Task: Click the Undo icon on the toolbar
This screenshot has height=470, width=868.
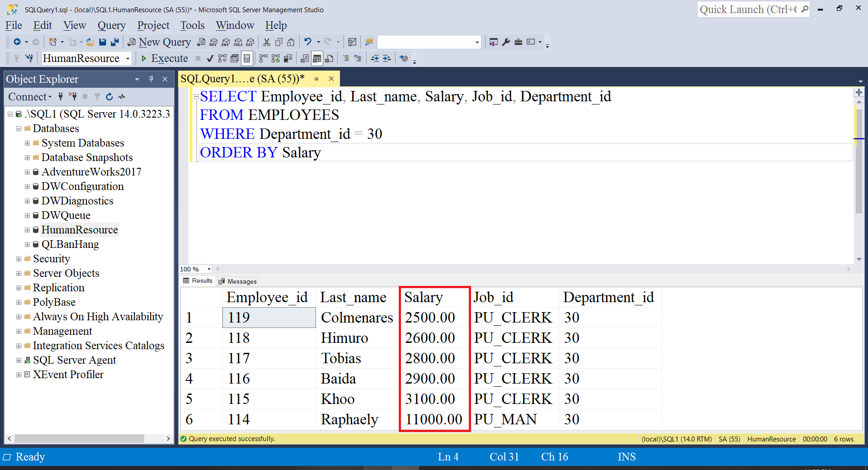Action: [x=307, y=42]
